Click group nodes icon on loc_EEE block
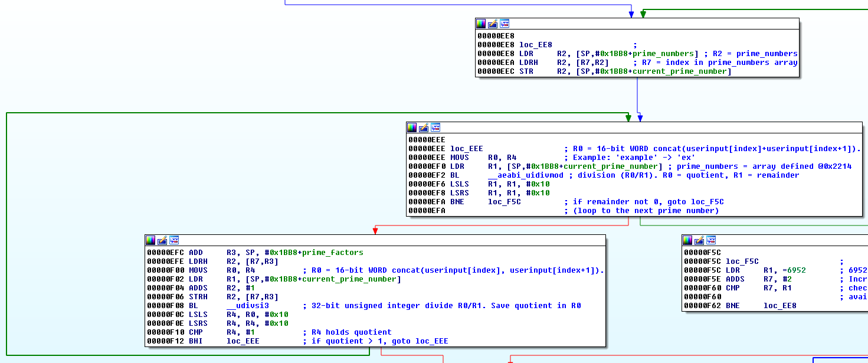Viewport: 868px width, 363px height. tap(435, 127)
